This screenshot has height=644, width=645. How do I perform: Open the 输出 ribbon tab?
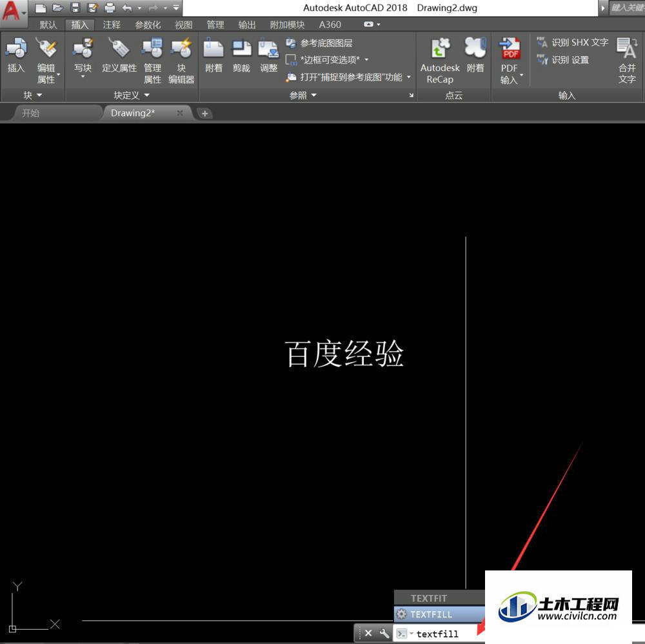(x=247, y=25)
